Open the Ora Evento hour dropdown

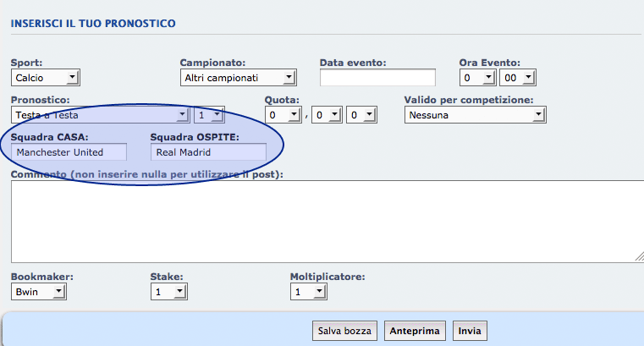(x=477, y=78)
